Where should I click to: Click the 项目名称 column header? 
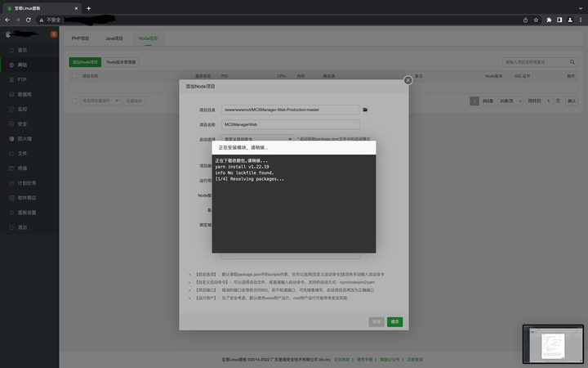coord(90,76)
